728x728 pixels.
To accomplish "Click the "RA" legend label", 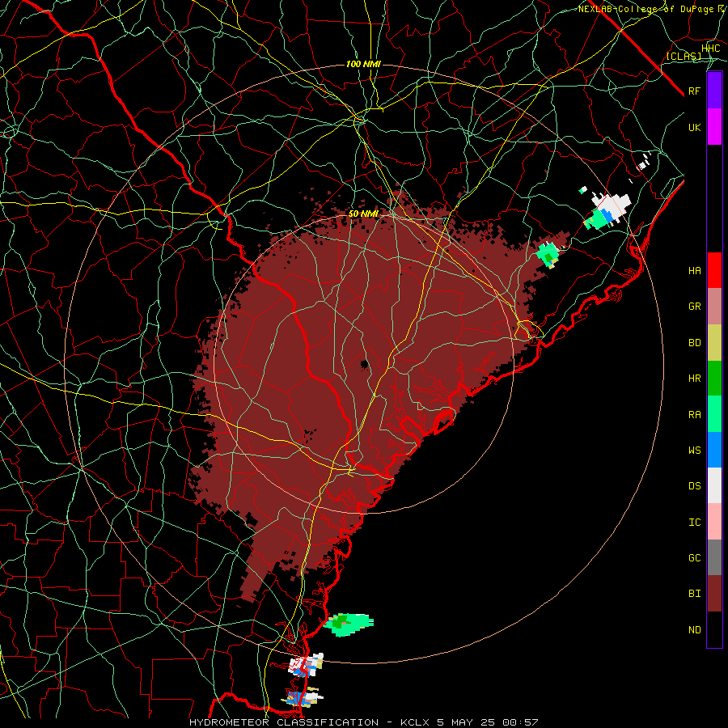I will pos(695,415).
